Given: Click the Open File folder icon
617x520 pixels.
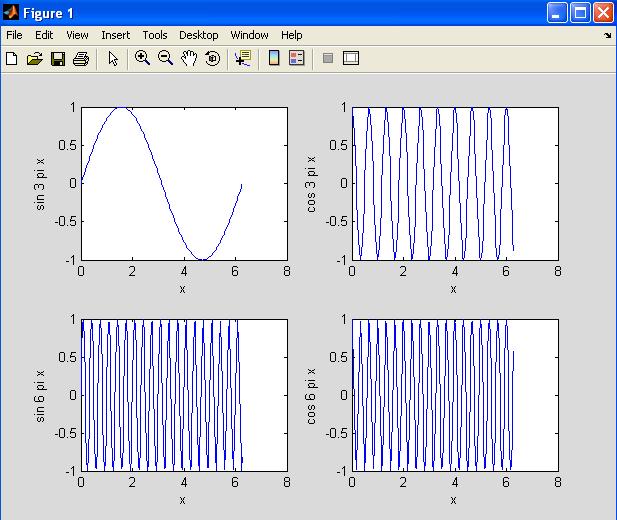Looking at the screenshot, I should [x=35, y=59].
